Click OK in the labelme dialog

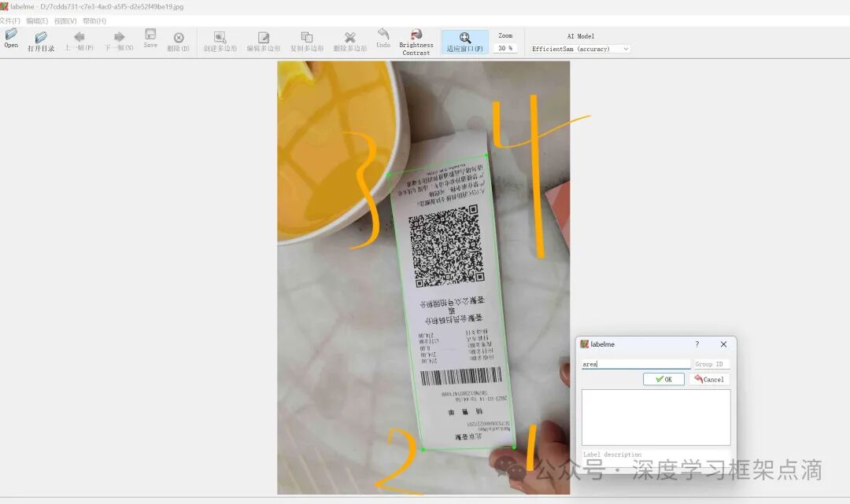point(663,379)
